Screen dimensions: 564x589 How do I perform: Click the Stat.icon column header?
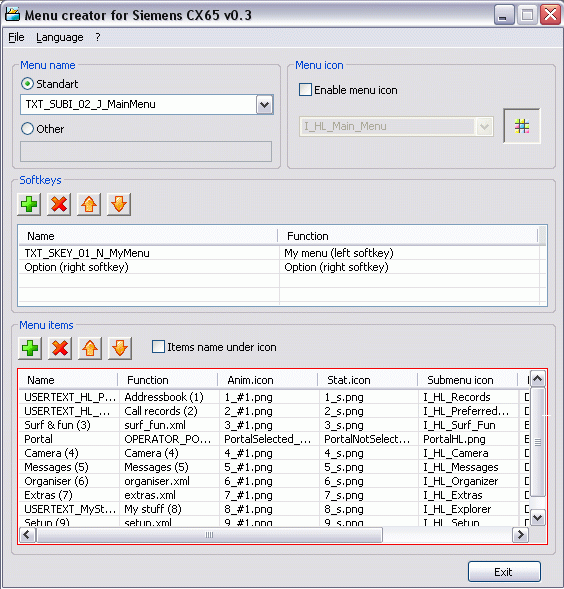tap(367, 380)
